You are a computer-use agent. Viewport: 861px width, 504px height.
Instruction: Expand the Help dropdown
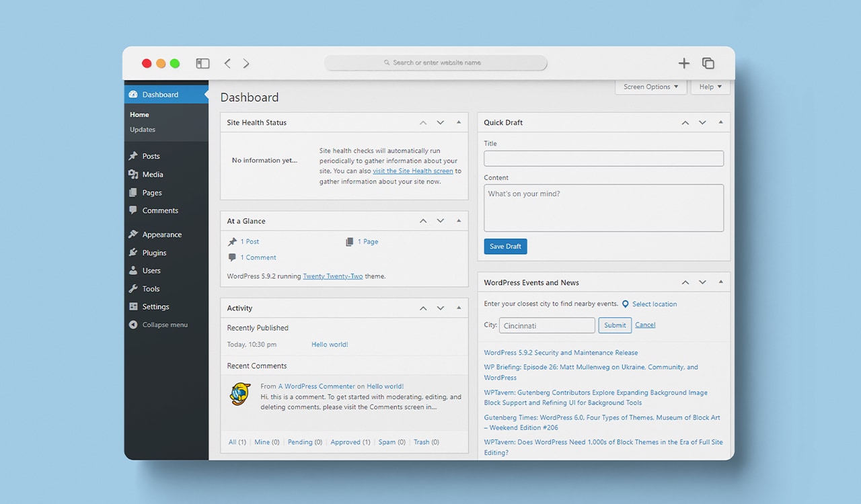[709, 86]
